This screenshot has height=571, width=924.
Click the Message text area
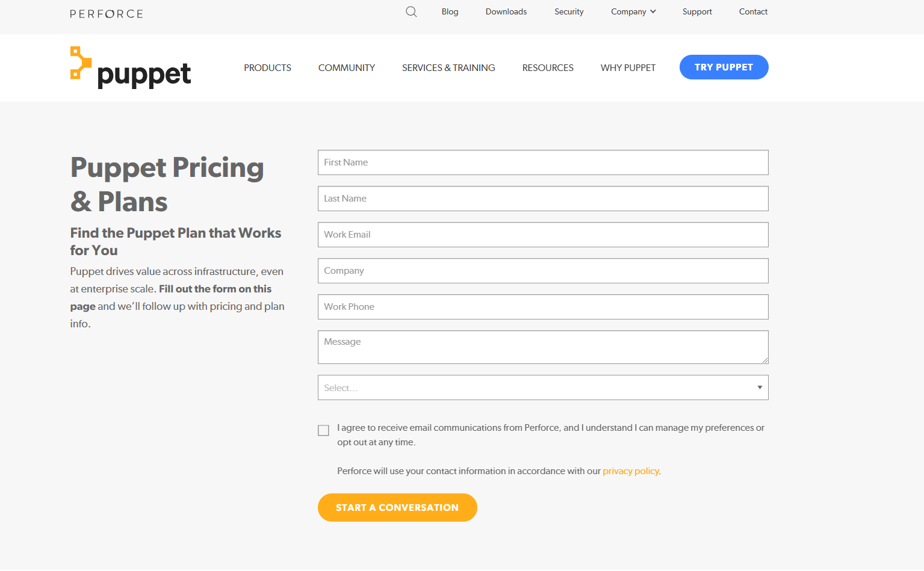pos(542,347)
